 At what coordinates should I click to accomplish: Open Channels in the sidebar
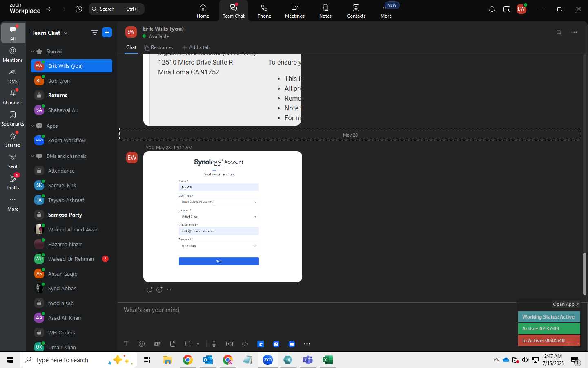click(x=13, y=97)
